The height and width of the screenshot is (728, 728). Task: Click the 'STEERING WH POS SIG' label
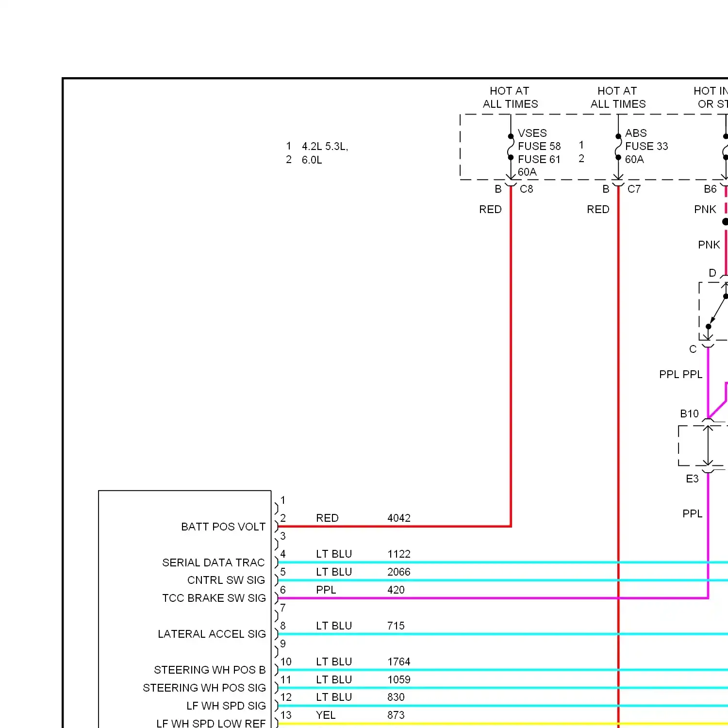click(204, 688)
